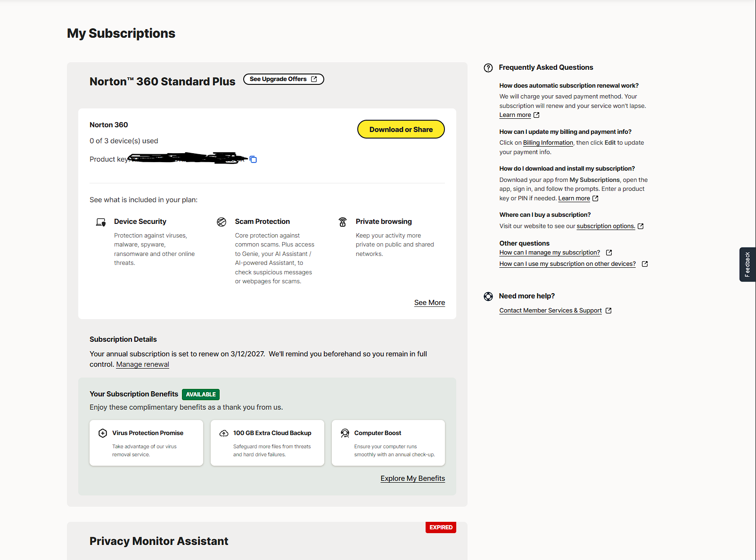Click Manage renewal link

click(x=143, y=364)
